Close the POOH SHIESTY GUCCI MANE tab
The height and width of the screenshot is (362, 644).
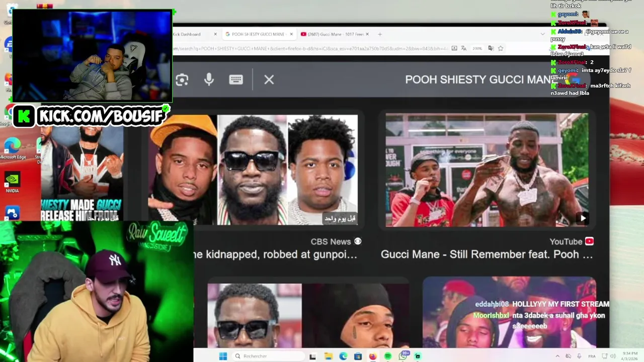click(x=292, y=34)
